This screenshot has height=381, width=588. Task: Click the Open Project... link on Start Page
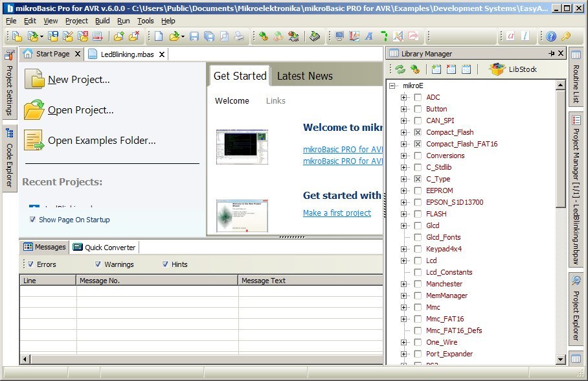(x=81, y=110)
